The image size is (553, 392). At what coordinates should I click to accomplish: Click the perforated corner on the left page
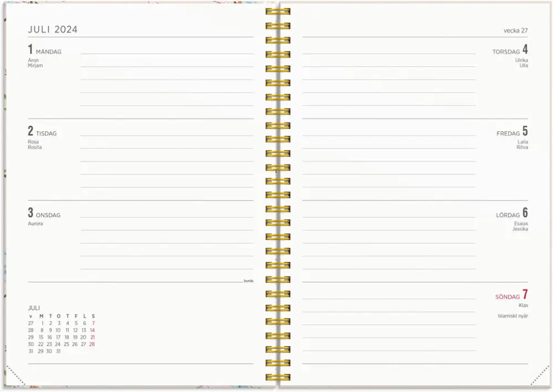point(16,375)
